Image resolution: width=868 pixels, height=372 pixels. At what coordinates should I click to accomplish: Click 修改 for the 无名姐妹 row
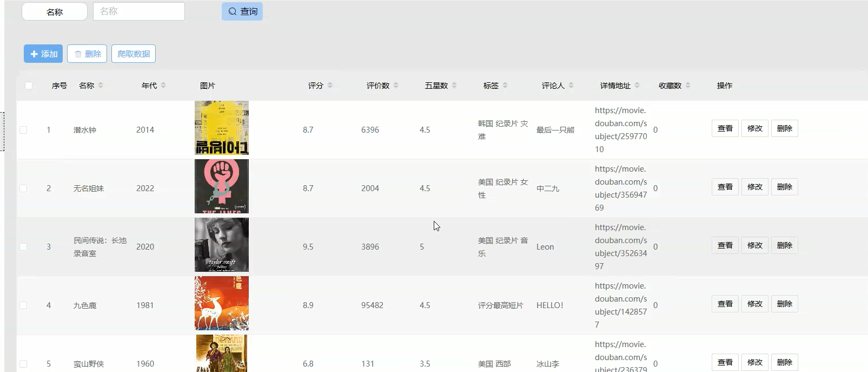pos(755,187)
